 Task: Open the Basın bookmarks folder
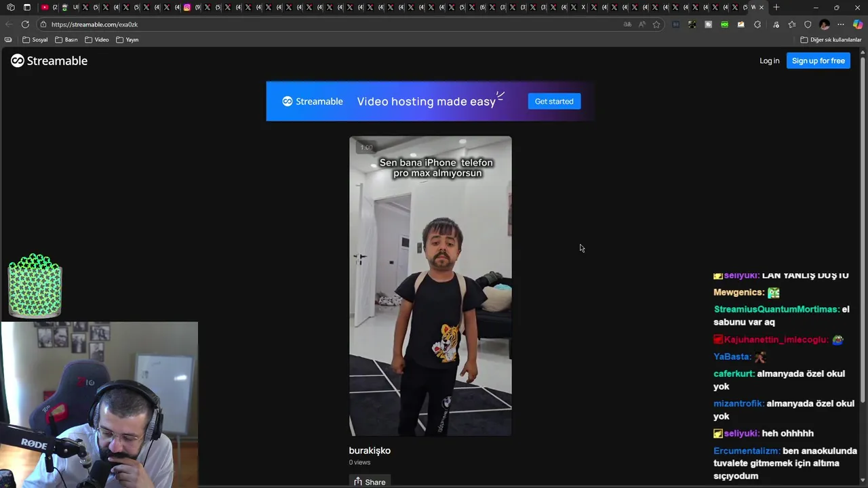click(66, 40)
